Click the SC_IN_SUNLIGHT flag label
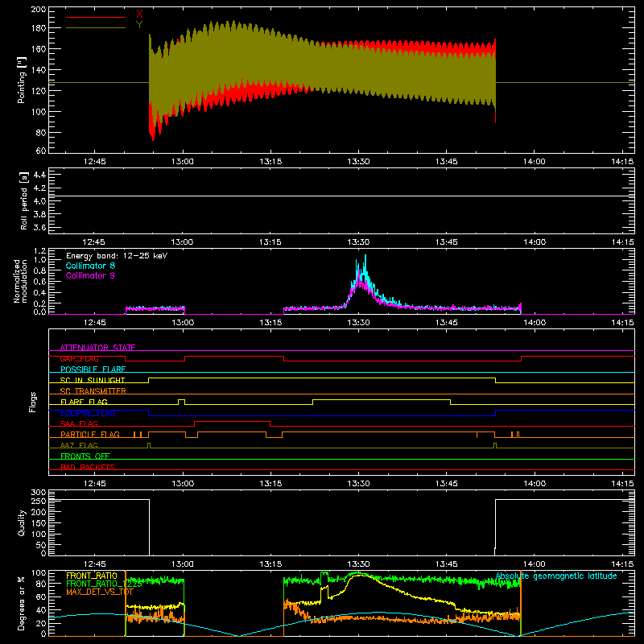Image resolution: width=644 pixels, height=644 pixels. pyautogui.click(x=93, y=380)
